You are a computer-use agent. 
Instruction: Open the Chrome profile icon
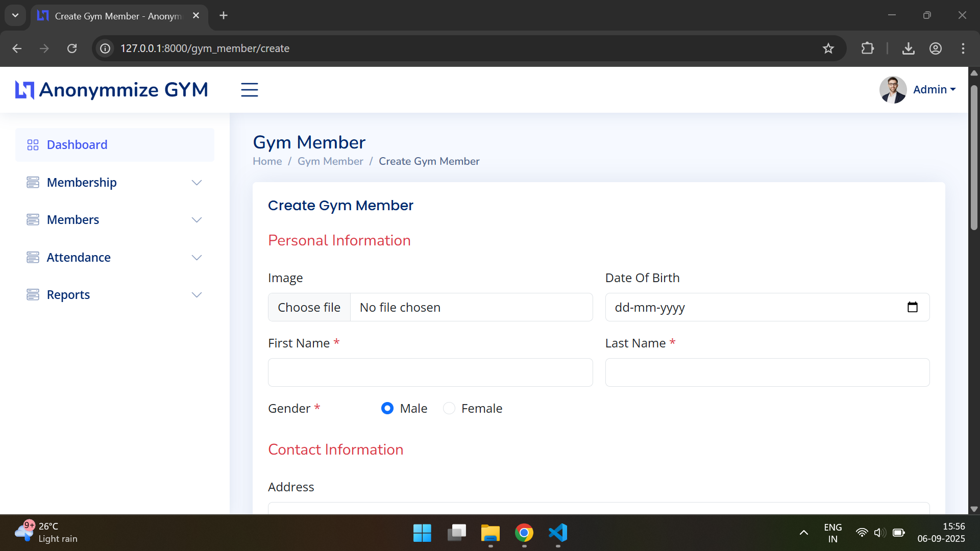[x=935, y=48]
